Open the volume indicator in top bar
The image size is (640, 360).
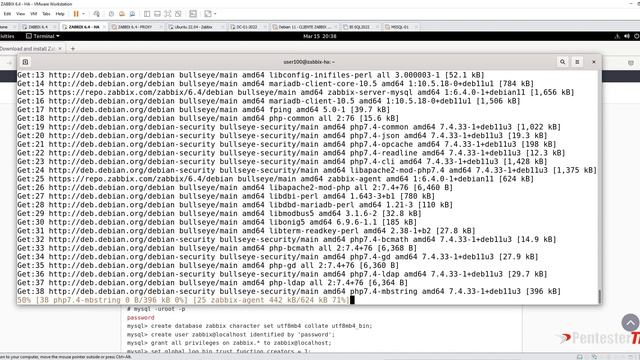point(627,36)
